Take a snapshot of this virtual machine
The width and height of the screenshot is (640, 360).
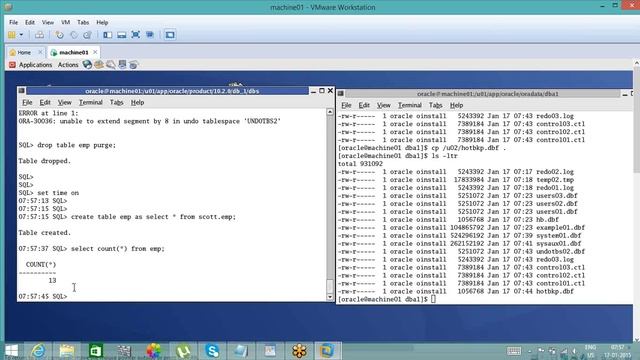(x=60, y=35)
